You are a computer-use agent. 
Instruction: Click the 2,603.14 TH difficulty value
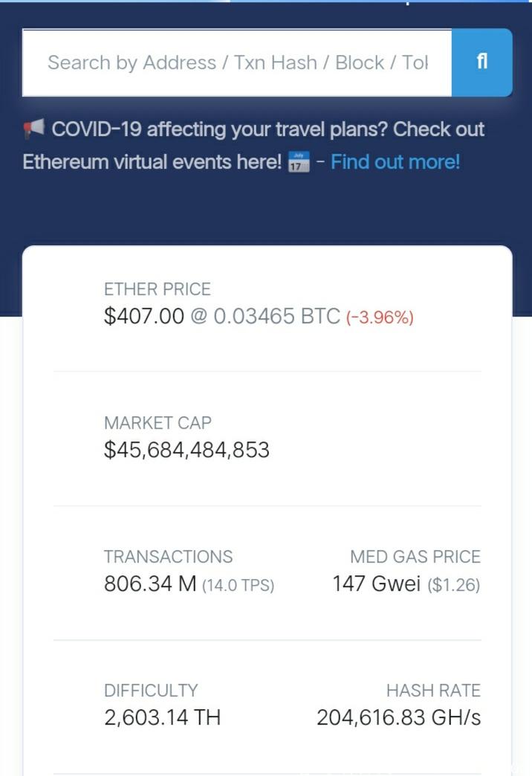(x=162, y=718)
